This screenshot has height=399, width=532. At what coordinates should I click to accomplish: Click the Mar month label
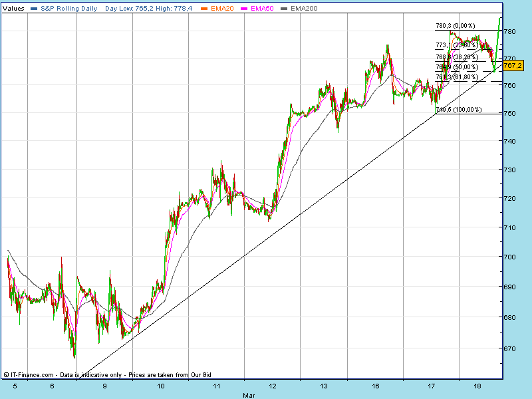249,395
